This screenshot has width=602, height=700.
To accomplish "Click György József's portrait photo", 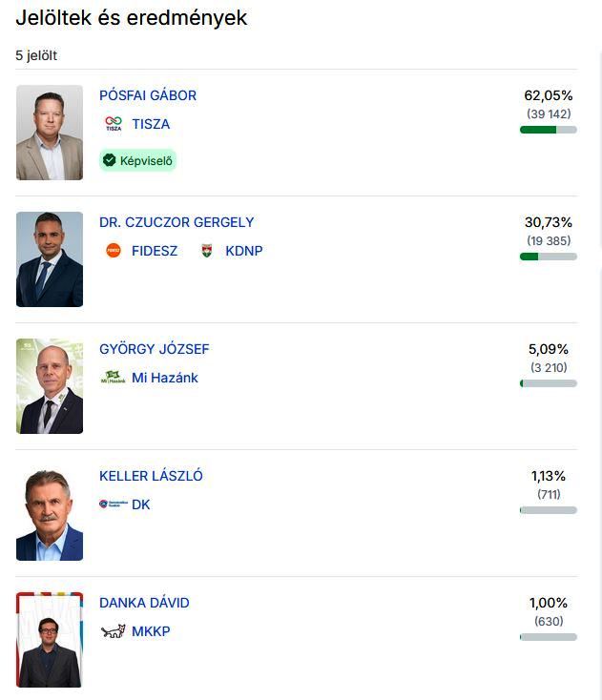I will tap(50, 386).
